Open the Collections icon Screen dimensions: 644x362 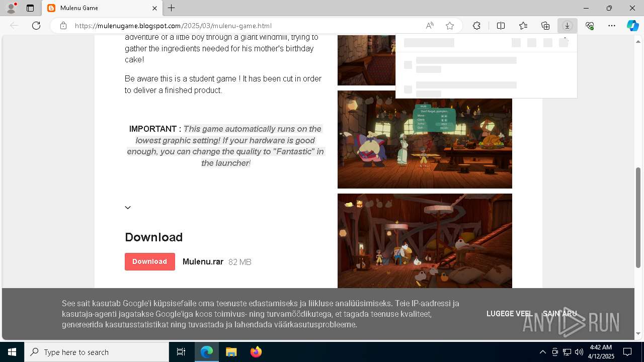click(545, 26)
